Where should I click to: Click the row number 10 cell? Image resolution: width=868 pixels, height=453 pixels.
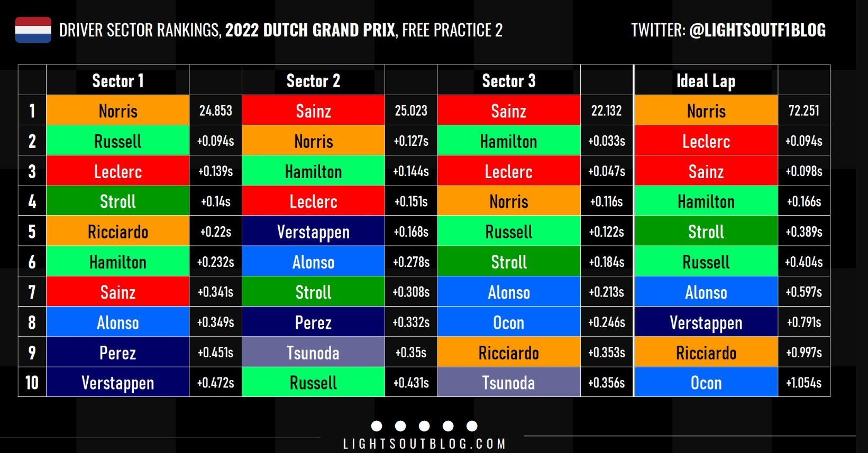click(x=32, y=382)
